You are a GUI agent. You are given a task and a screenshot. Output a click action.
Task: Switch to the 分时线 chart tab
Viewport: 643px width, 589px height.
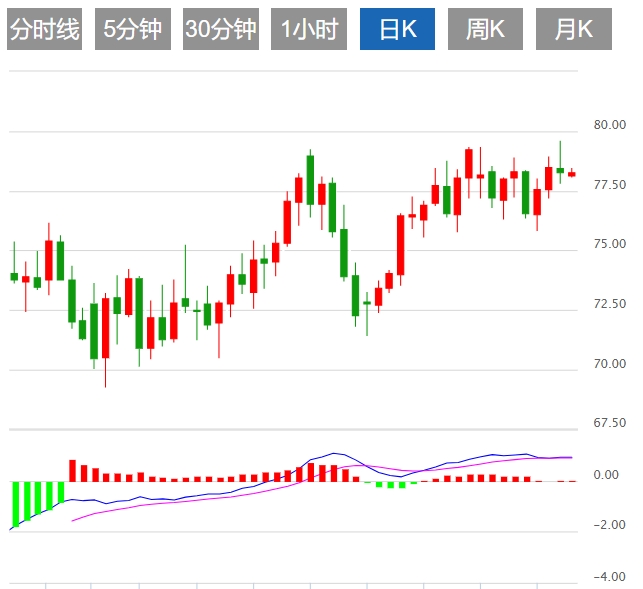[44, 29]
